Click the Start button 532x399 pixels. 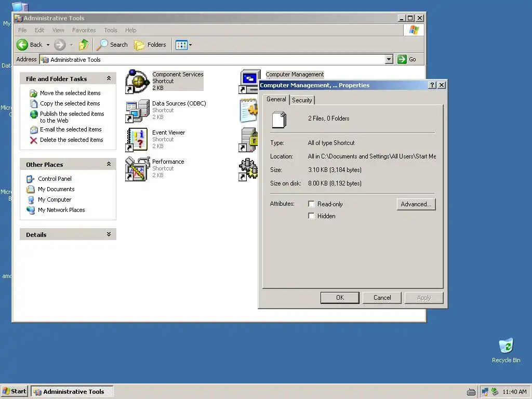click(x=14, y=392)
